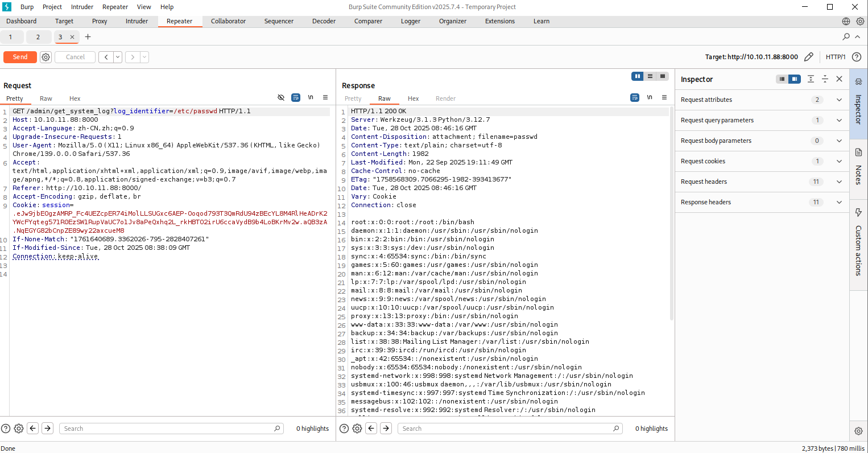
Task: Open history forward dropdown arrow
Action: coord(144,57)
